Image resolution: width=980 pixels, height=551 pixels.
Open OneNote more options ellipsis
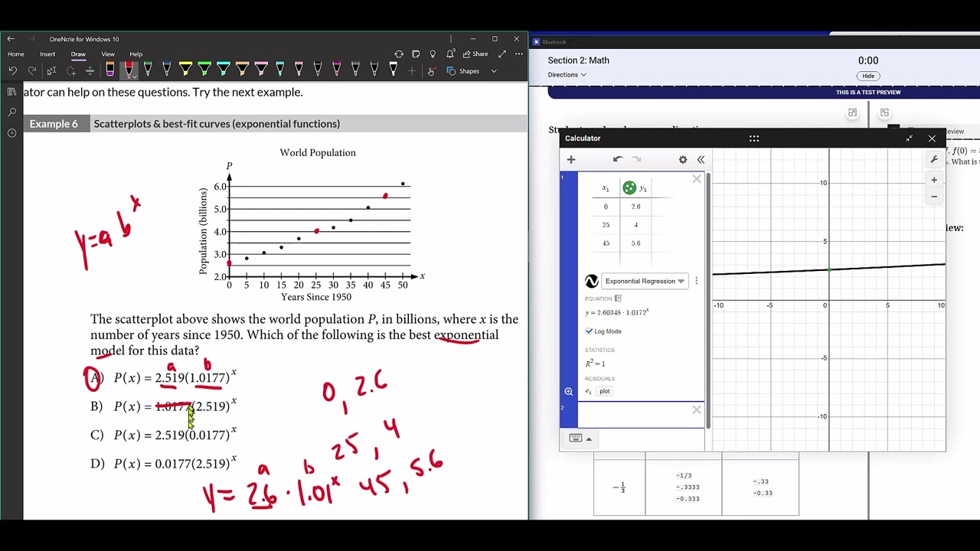(518, 54)
